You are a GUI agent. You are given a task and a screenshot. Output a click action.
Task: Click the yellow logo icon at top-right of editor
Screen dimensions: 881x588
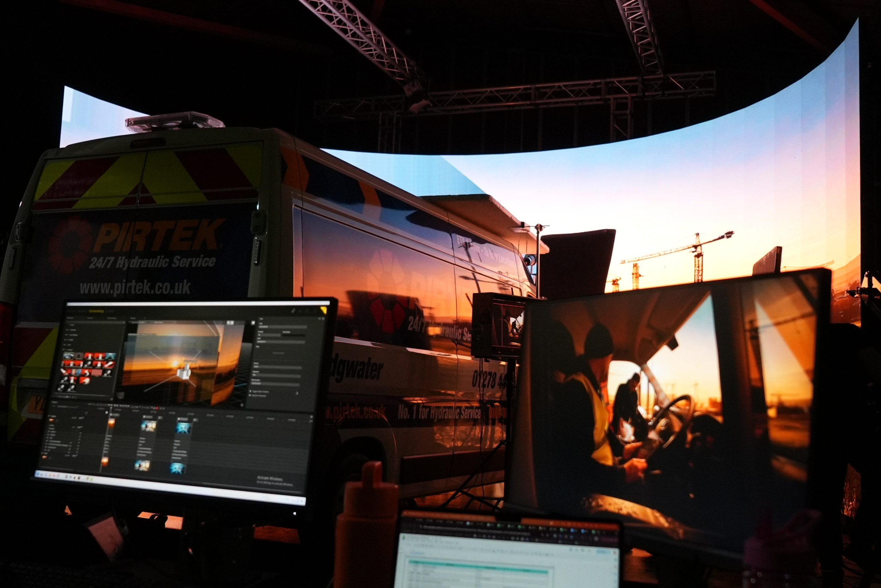[x=324, y=310]
